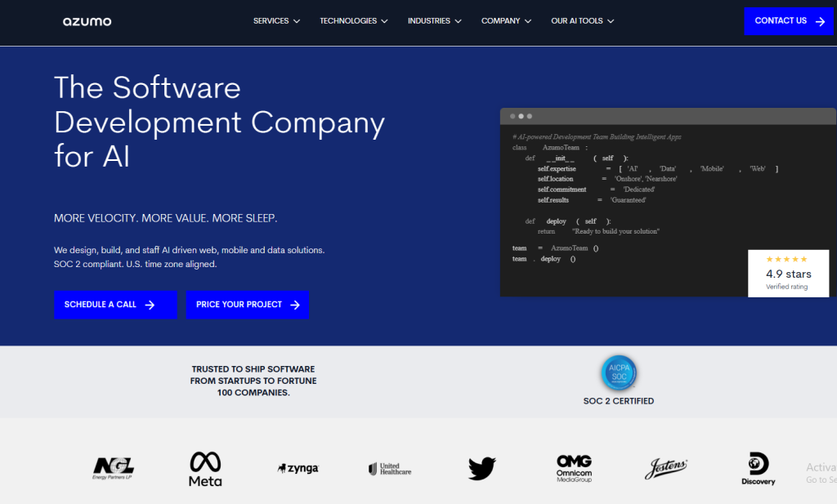Open the Company menu

[x=506, y=20]
